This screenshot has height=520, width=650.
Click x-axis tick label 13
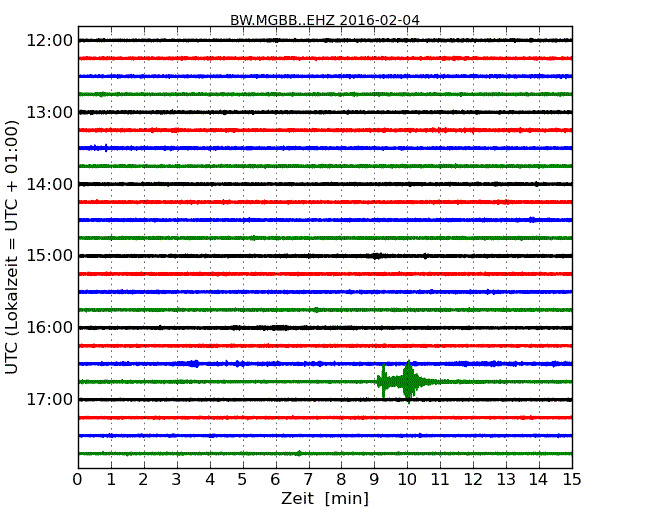point(506,480)
